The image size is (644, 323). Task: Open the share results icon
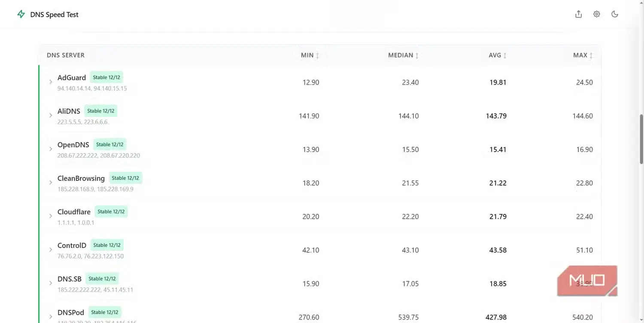tap(578, 14)
